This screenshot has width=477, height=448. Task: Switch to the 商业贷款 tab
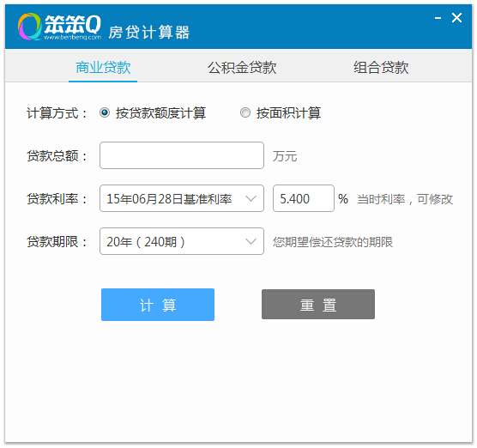(103, 67)
